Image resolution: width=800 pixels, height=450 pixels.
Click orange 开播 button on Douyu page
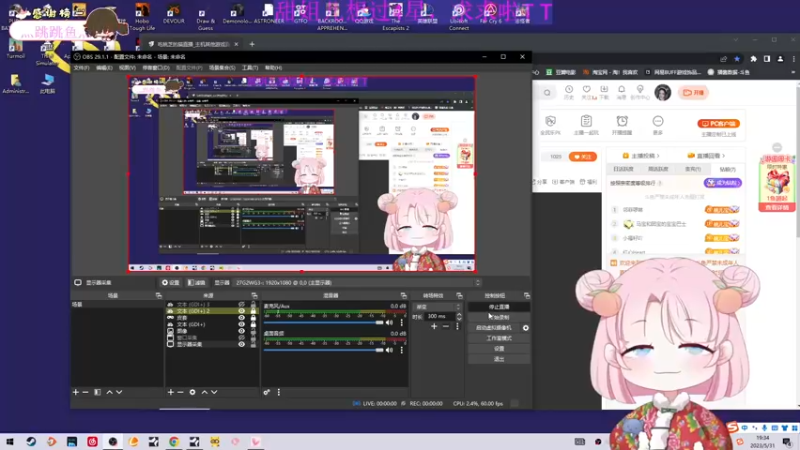pos(693,92)
